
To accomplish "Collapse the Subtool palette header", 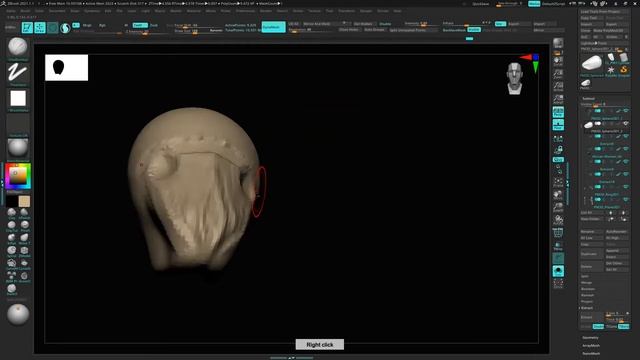I will pyautogui.click(x=588, y=98).
